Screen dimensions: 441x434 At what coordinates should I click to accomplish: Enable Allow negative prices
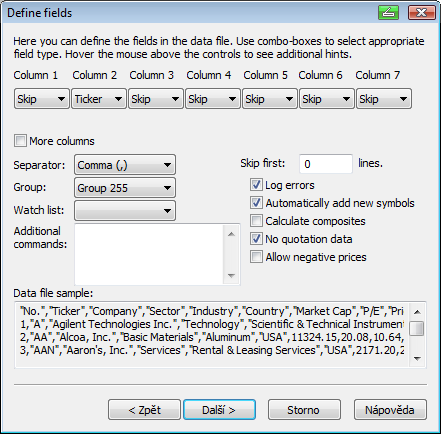click(256, 257)
